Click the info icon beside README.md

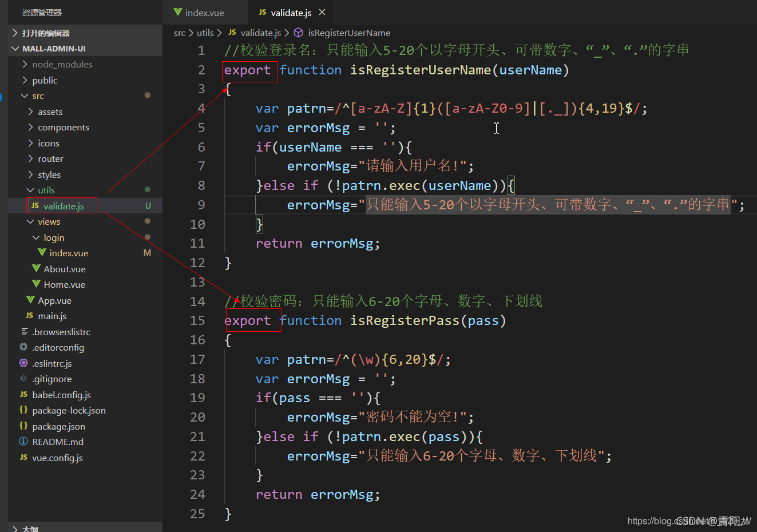23,441
